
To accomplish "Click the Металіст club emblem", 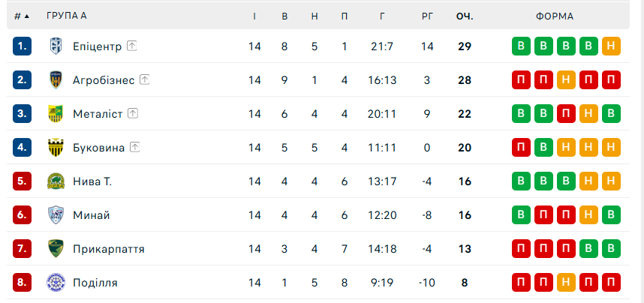I will [55, 114].
